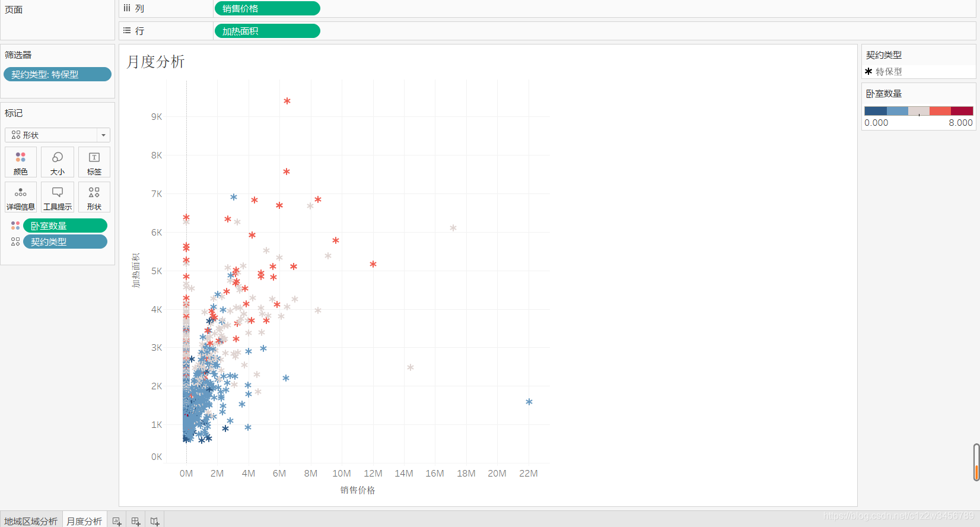
Task: Click the 卧室数量 color gradient legend
Action: pyautogui.click(x=919, y=111)
